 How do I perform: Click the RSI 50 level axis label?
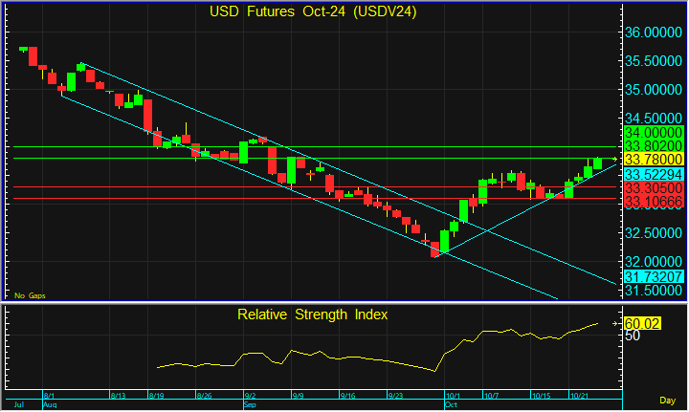pos(632,336)
